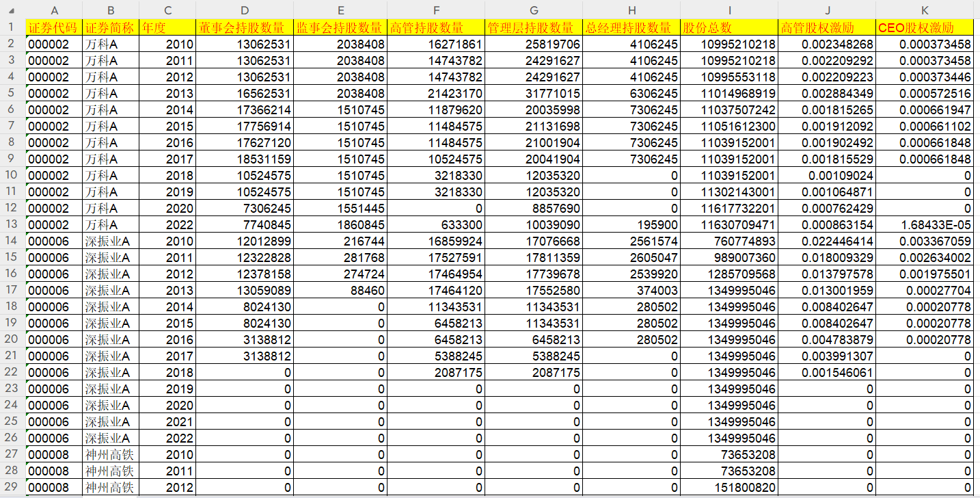Select cell with value 633300
Viewport: 980px width, 498px height.
click(436, 224)
